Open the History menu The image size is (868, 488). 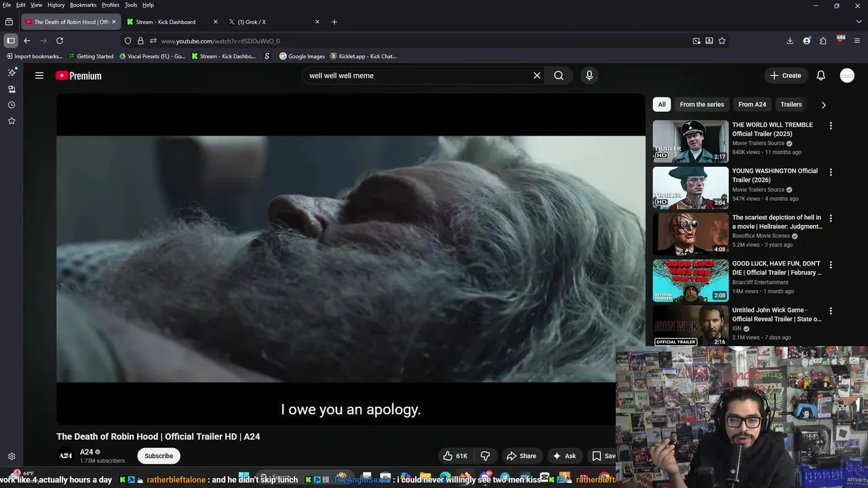[56, 5]
